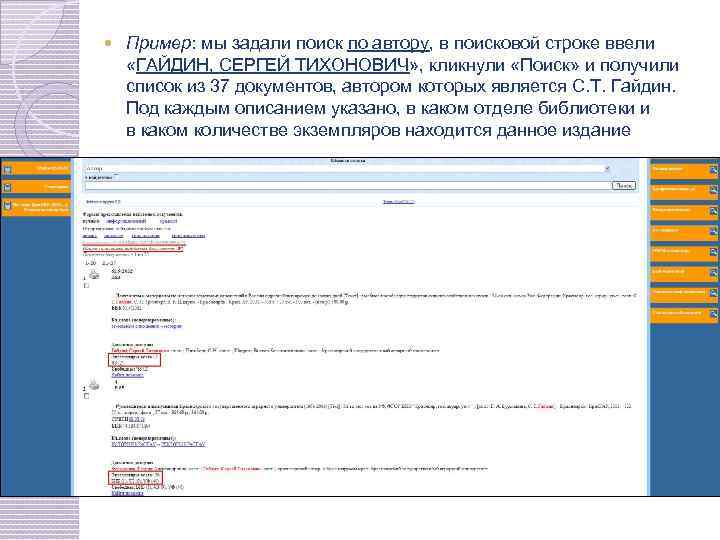Click the icon in the third left sidebar button
This screenshot has height=540, width=720.
[x=7, y=206]
